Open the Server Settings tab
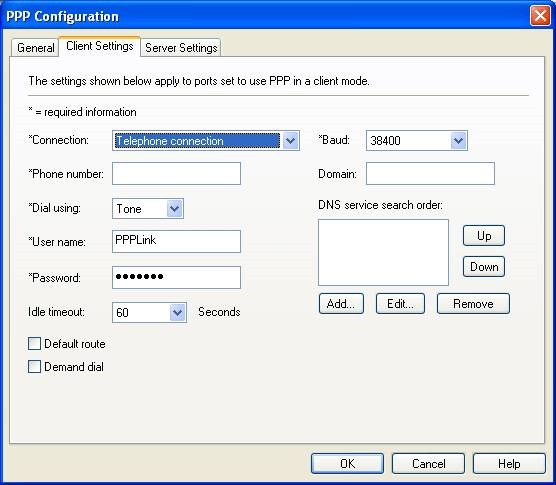Image resolution: width=556 pixels, height=485 pixels. [181, 47]
